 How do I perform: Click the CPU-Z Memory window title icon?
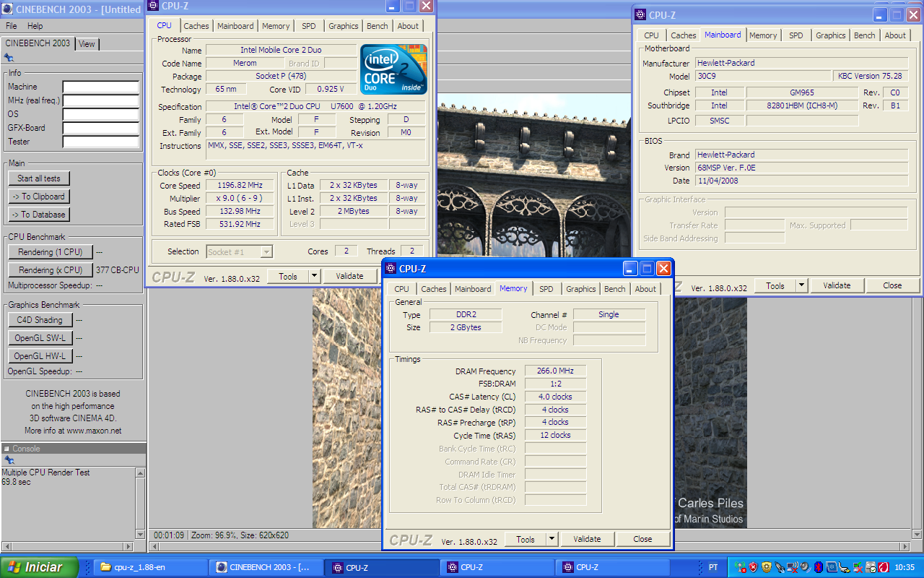(391, 269)
